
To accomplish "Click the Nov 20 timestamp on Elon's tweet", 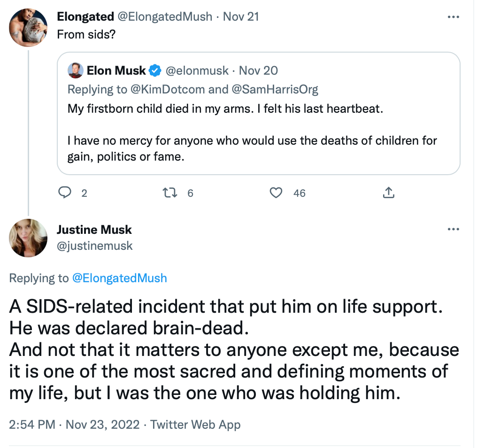I will point(258,70).
